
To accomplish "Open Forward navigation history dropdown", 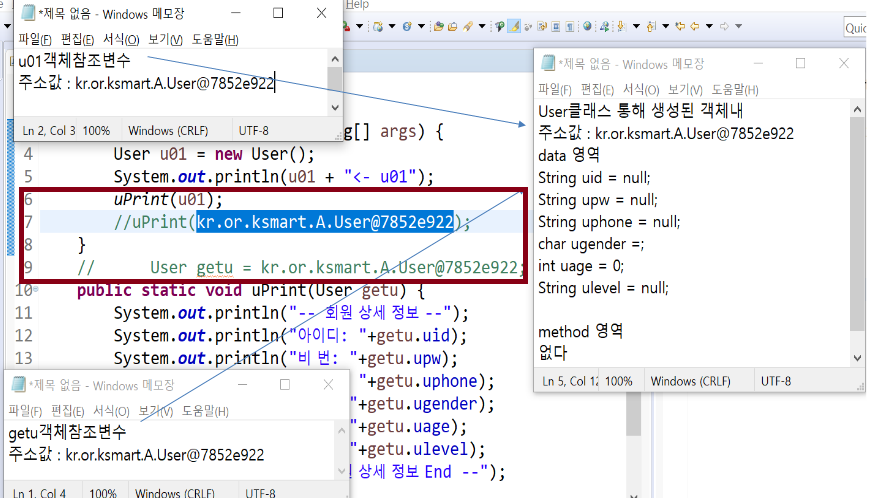I will [738, 27].
